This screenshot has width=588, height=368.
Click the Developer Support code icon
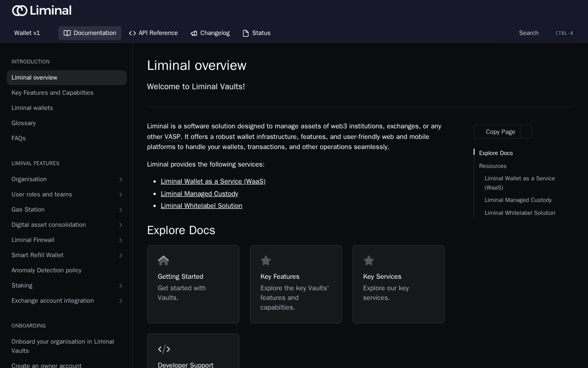[164, 349]
